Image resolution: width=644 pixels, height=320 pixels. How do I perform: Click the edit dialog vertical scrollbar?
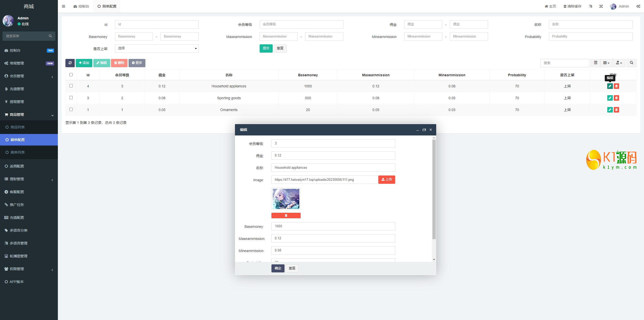pos(434,189)
